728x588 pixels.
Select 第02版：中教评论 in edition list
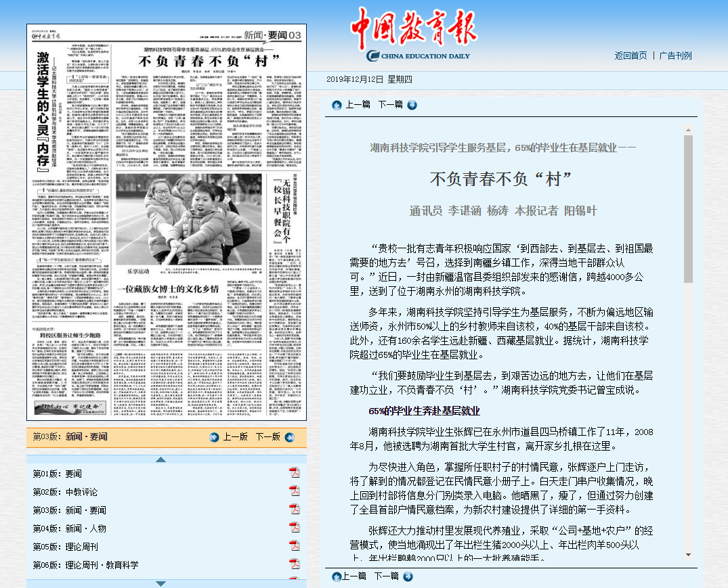tap(65, 492)
